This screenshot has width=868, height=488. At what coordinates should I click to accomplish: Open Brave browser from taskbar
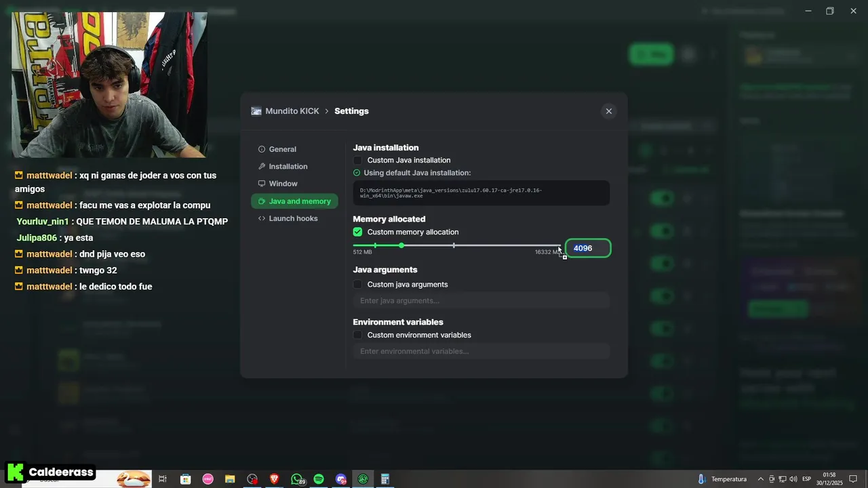[275, 479]
